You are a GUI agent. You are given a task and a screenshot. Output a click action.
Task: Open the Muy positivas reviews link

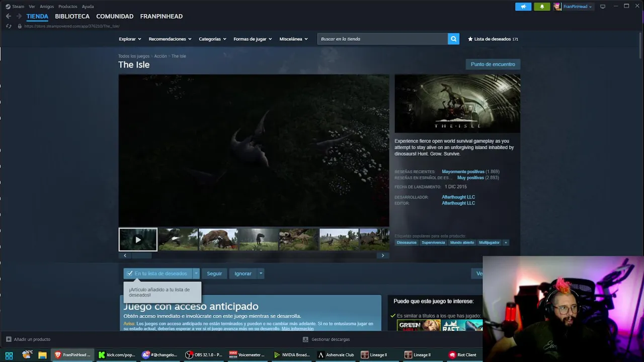470,177
